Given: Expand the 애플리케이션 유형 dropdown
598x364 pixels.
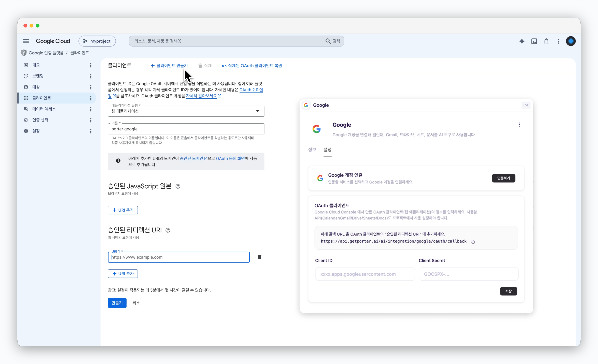Looking at the screenshot, I should [186, 111].
